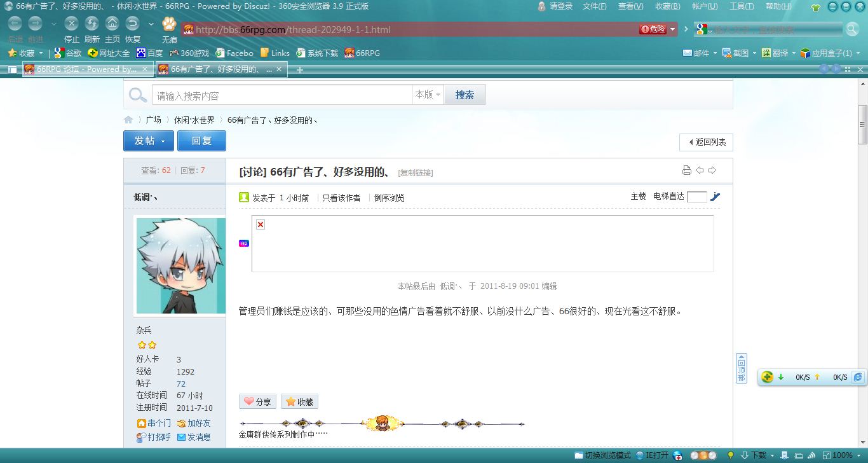Image resolution: width=868 pixels, height=463 pixels.
Task: Expand the 收藏 favorites dropdown arrow
Action: click(41, 53)
